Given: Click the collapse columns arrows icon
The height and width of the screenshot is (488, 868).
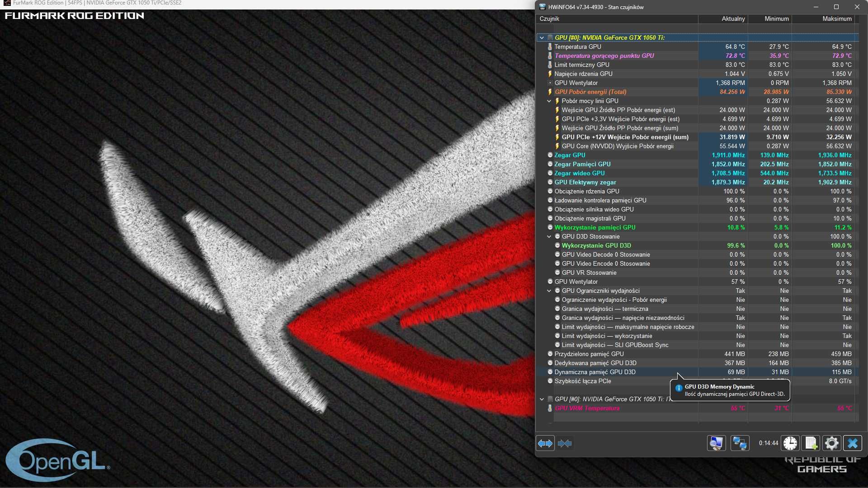Looking at the screenshot, I should pos(565,443).
